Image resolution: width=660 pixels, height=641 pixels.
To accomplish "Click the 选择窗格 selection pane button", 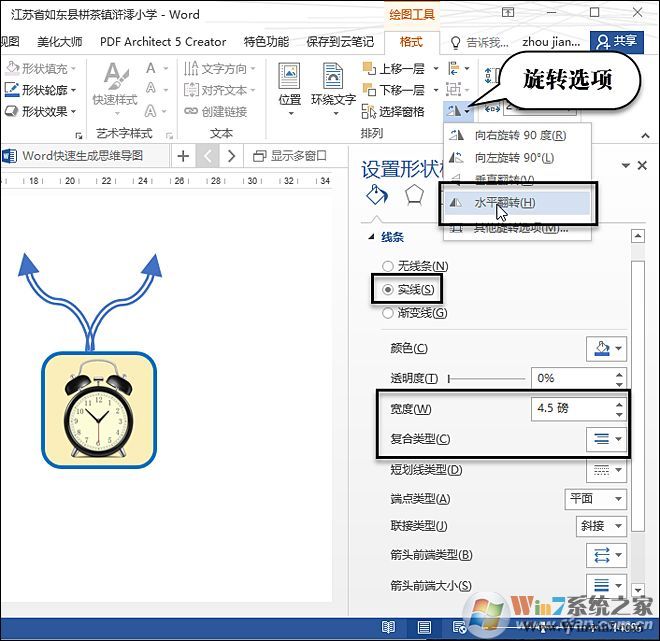I will coord(393,111).
